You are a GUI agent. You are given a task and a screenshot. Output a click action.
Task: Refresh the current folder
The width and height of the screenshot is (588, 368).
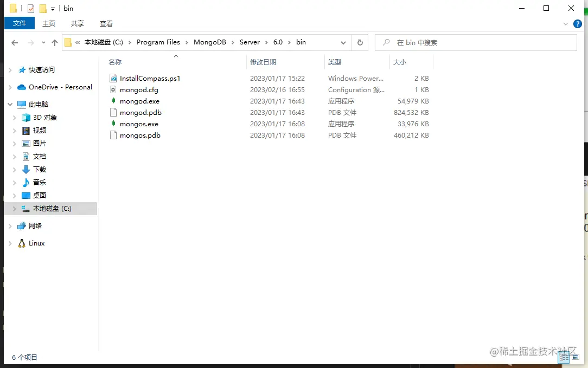(360, 43)
